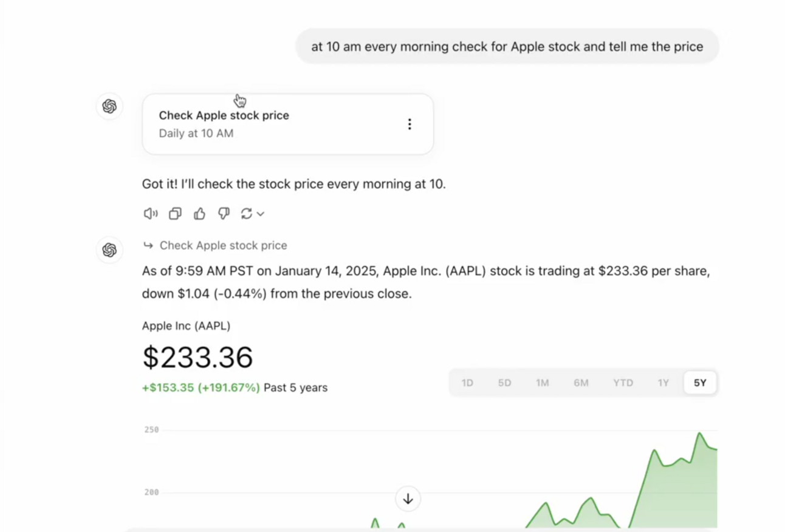Give the response a thumbs down
This screenshot has height=532, width=785.
[x=224, y=213]
